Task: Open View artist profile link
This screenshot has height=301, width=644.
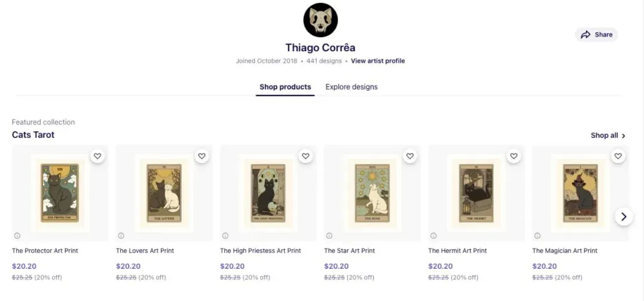Action: [377, 61]
